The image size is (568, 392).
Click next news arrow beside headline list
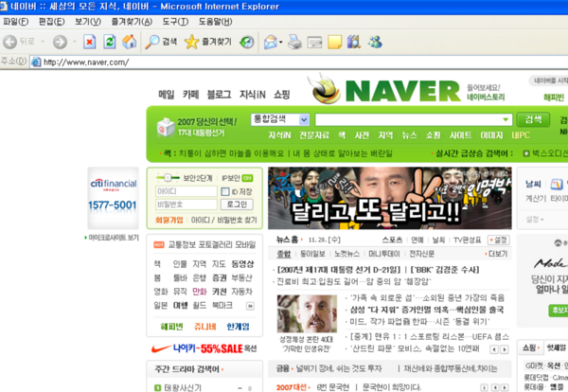pos(505,349)
